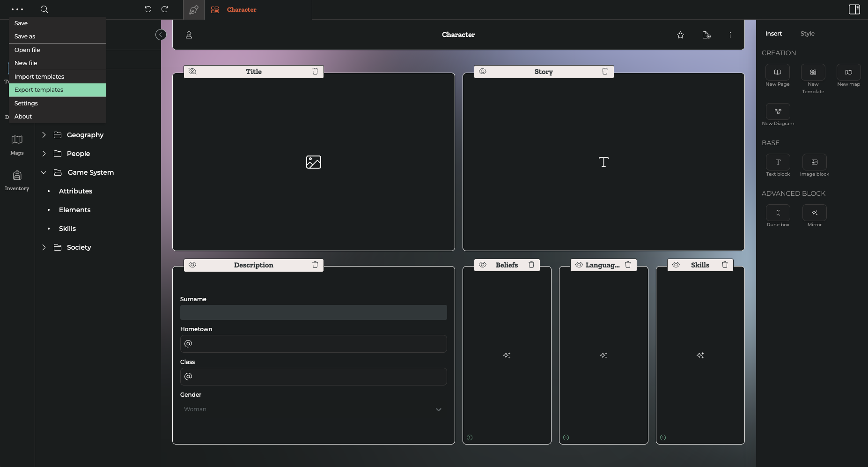This screenshot has width=868, height=467.
Task: Open the Attributes page in tree
Action: pos(75,191)
